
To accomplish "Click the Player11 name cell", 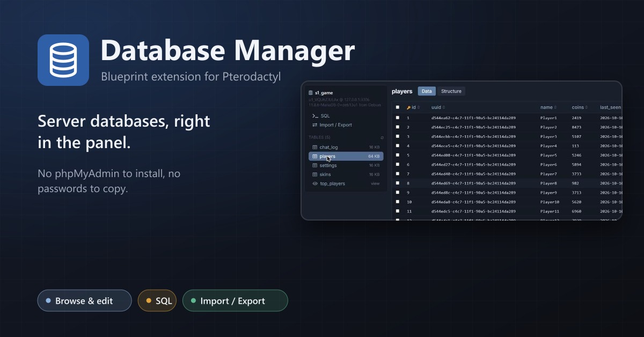I will [x=550, y=211].
